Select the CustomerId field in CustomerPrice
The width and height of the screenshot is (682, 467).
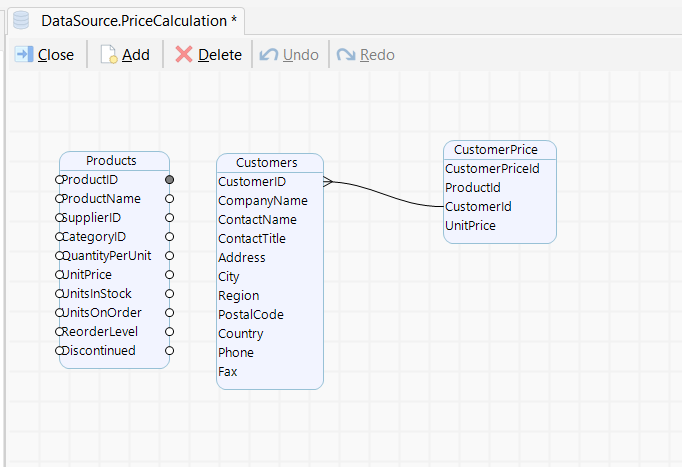point(478,207)
